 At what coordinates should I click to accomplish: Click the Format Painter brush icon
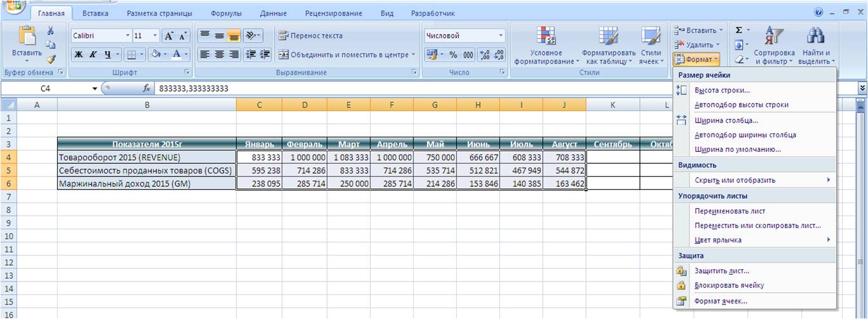tap(51, 58)
